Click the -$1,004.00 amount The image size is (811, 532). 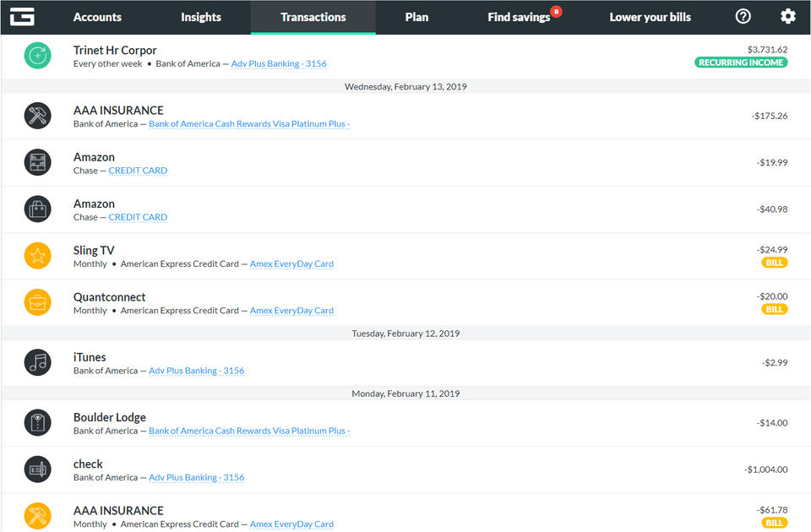coord(766,470)
